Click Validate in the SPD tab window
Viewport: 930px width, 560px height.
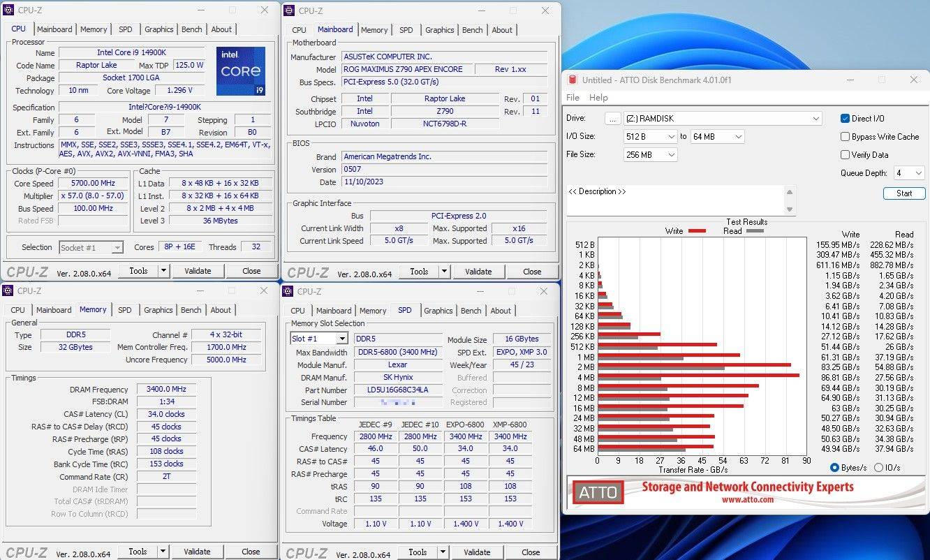(x=477, y=552)
